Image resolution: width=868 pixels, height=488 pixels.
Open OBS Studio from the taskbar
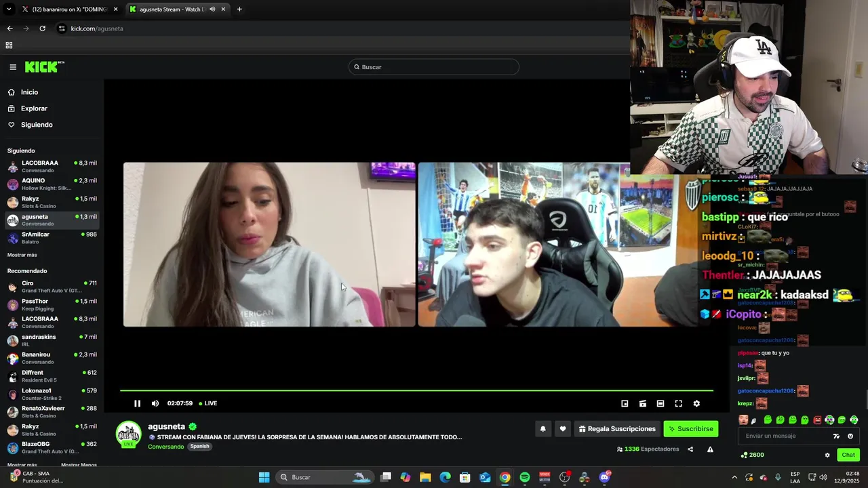[564, 477]
